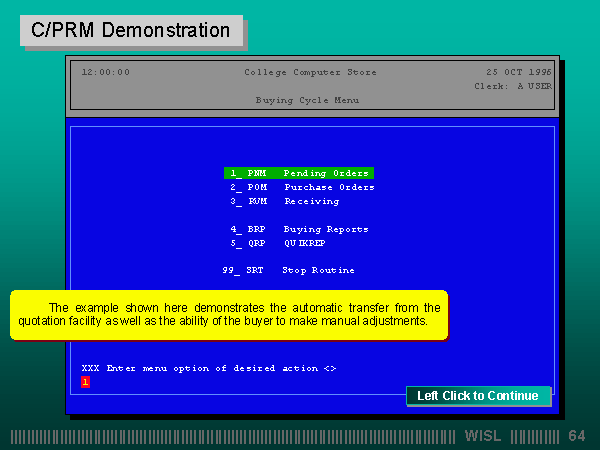
Task: Click the Clerk: A USER label
Action: pyautogui.click(x=512, y=86)
